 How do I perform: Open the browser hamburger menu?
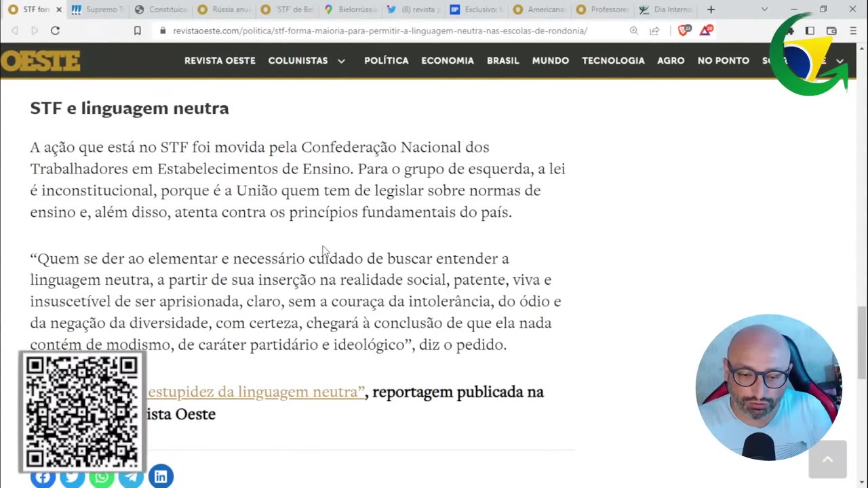point(853,30)
